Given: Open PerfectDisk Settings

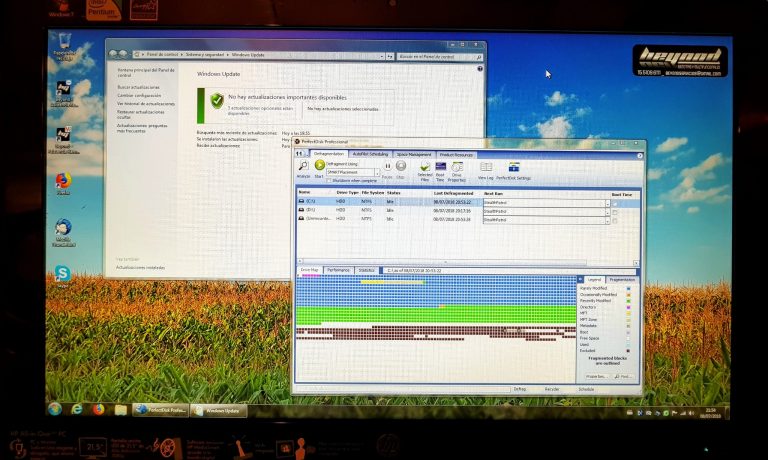Looking at the screenshot, I should 514,168.
